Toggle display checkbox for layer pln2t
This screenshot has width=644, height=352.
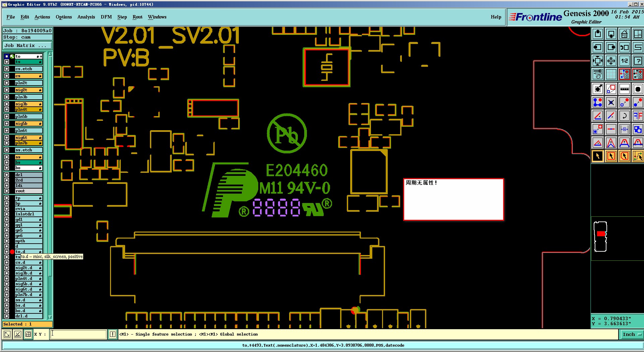pyautogui.click(x=7, y=83)
